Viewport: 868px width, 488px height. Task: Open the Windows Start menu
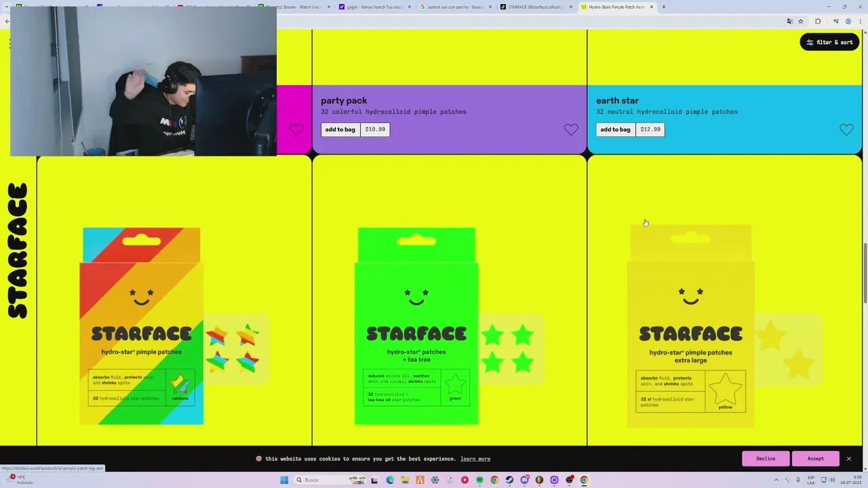(x=284, y=480)
